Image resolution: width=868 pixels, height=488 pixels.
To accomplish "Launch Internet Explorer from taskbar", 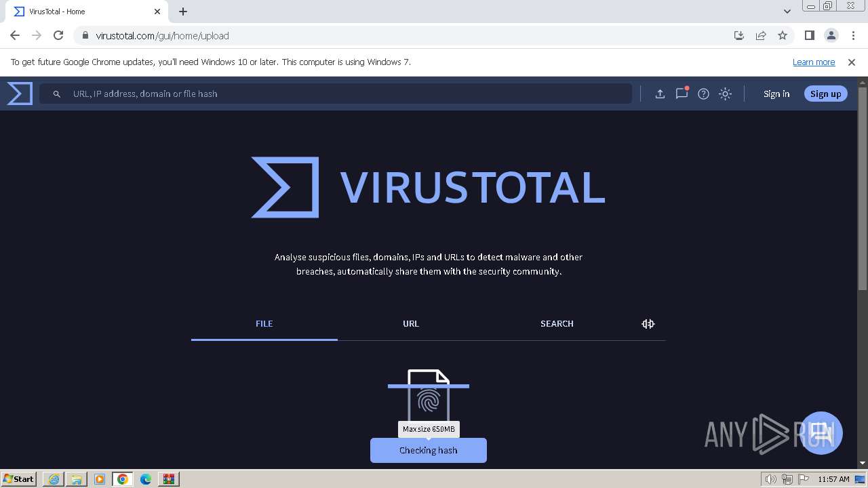I will click(x=54, y=479).
